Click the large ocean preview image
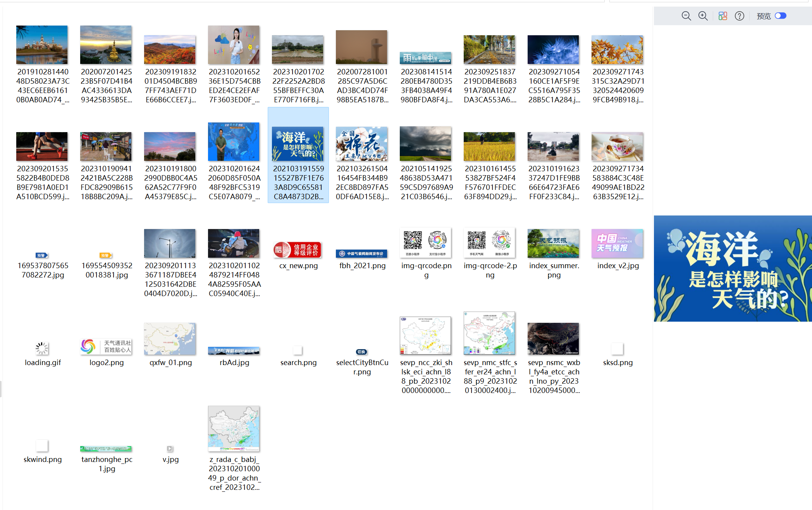Image resolution: width=812 pixels, height=510 pixels. tap(732, 269)
